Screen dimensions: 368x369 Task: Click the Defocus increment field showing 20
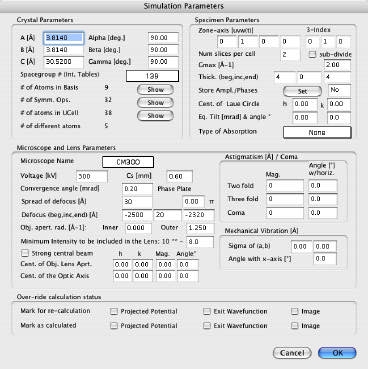167,215
